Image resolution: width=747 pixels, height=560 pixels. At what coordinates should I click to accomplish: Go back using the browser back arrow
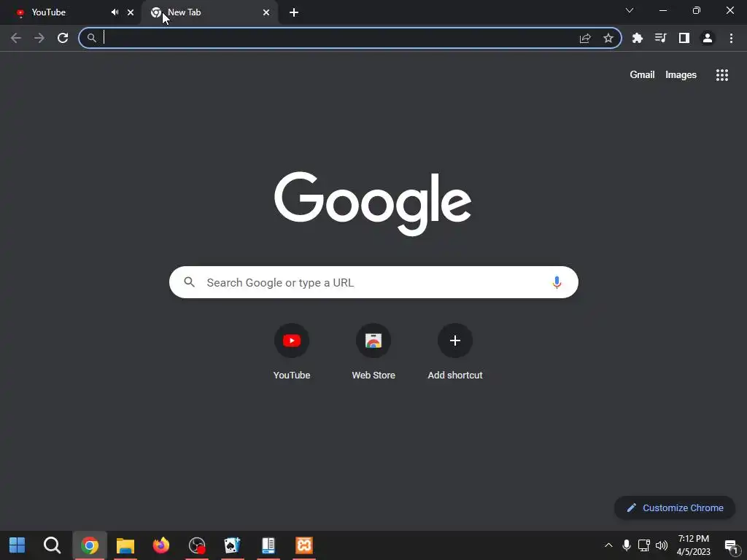[x=16, y=38]
